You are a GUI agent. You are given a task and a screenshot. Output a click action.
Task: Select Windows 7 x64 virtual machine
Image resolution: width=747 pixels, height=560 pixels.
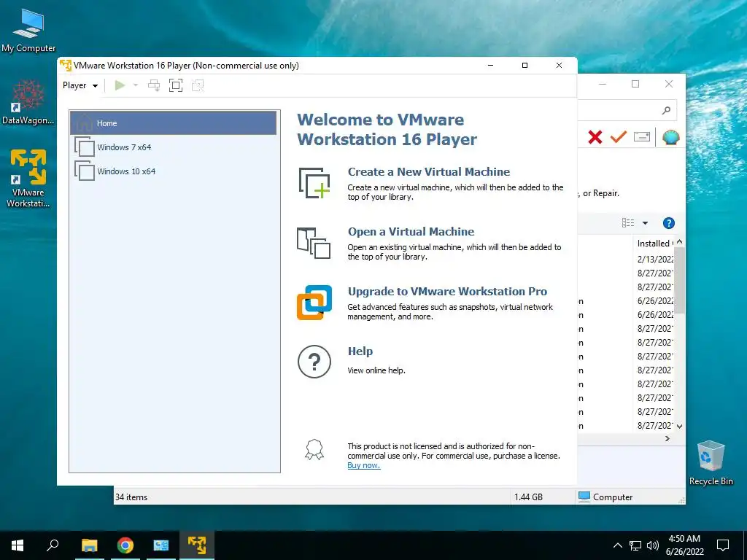[x=173, y=147]
